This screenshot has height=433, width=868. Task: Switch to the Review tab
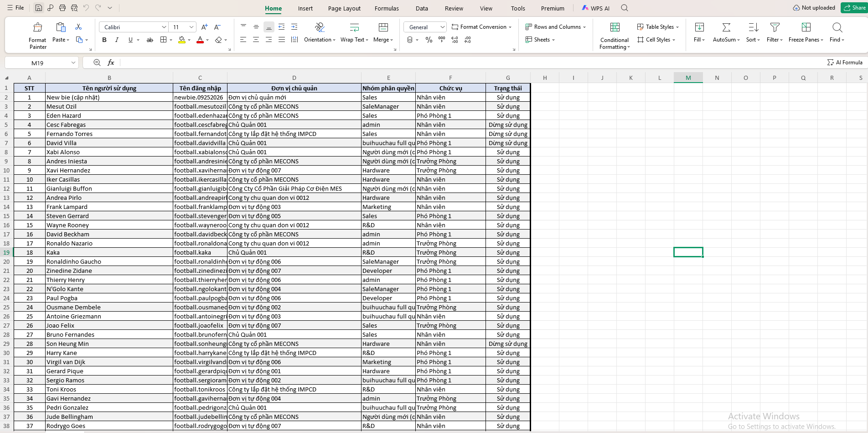[454, 8]
